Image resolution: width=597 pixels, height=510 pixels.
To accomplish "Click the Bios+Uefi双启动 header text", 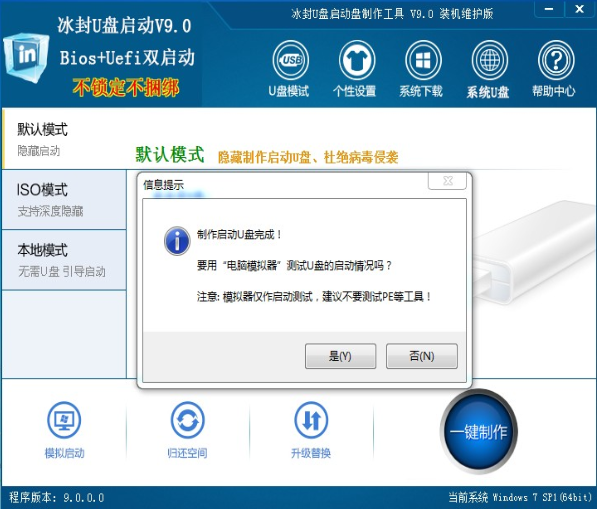I will coord(127,58).
